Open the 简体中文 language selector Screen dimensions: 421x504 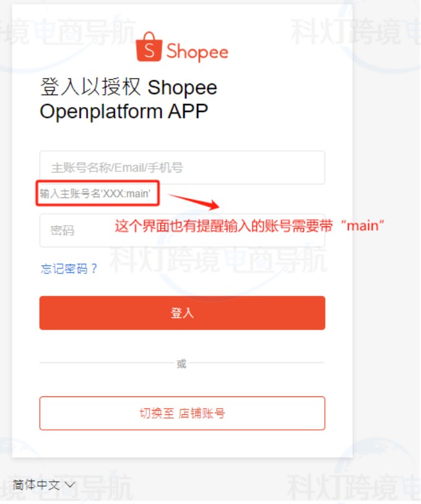(x=44, y=484)
